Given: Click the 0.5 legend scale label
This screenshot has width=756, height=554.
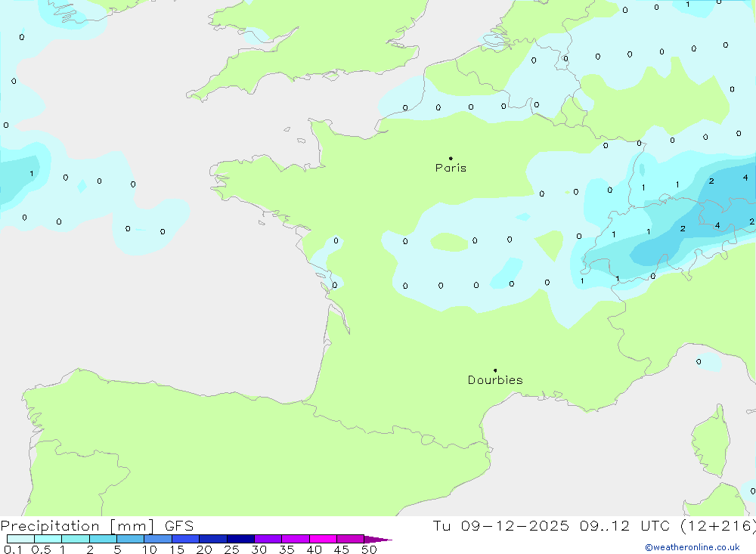Looking at the screenshot, I should [41, 549].
